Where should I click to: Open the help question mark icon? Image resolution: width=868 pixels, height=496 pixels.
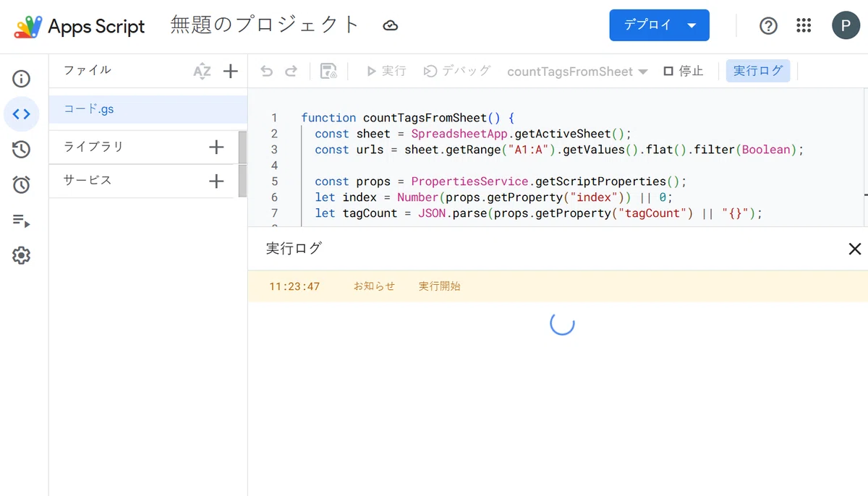pyautogui.click(x=768, y=26)
